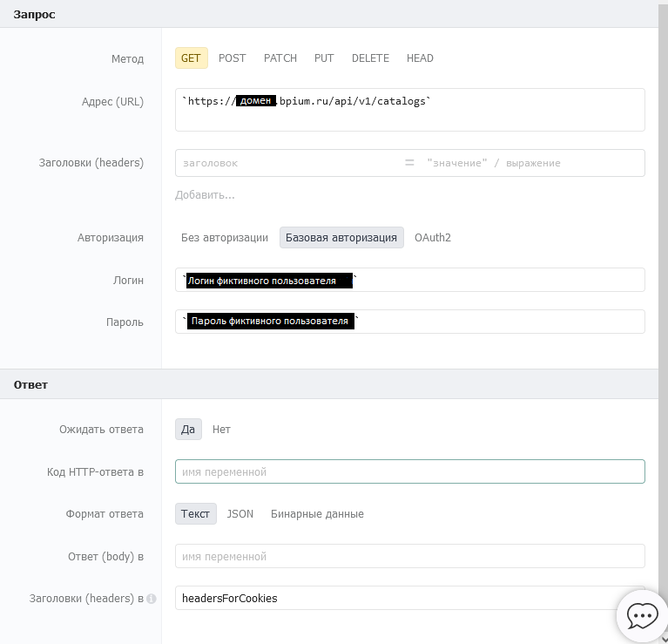Screen dimensions: 668x644
Task: Select JSON response format
Action: (240, 513)
